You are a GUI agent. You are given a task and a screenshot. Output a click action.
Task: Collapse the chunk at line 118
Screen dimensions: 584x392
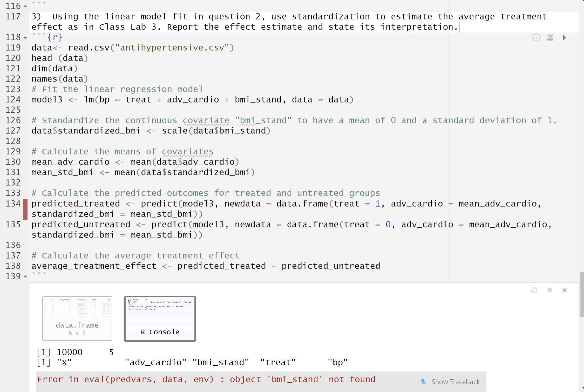[x=25, y=38]
